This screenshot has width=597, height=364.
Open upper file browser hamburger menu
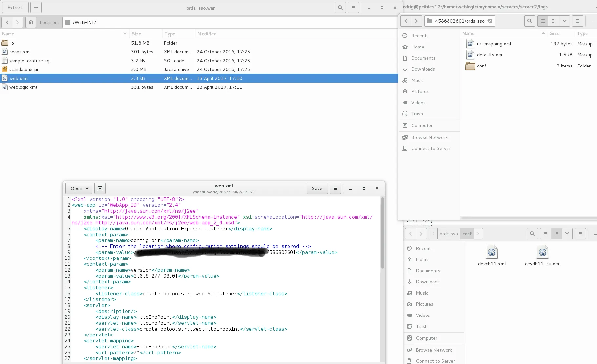[x=578, y=21]
